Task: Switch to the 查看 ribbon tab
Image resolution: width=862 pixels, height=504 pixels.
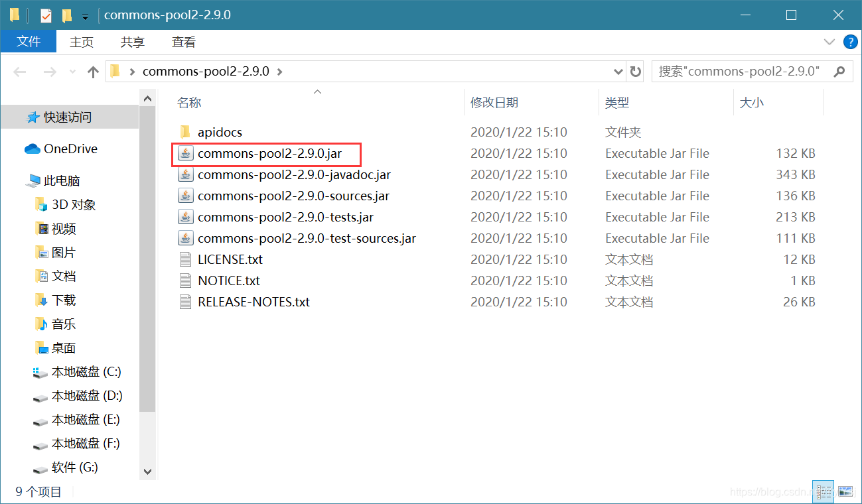Action: [x=183, y=42]
